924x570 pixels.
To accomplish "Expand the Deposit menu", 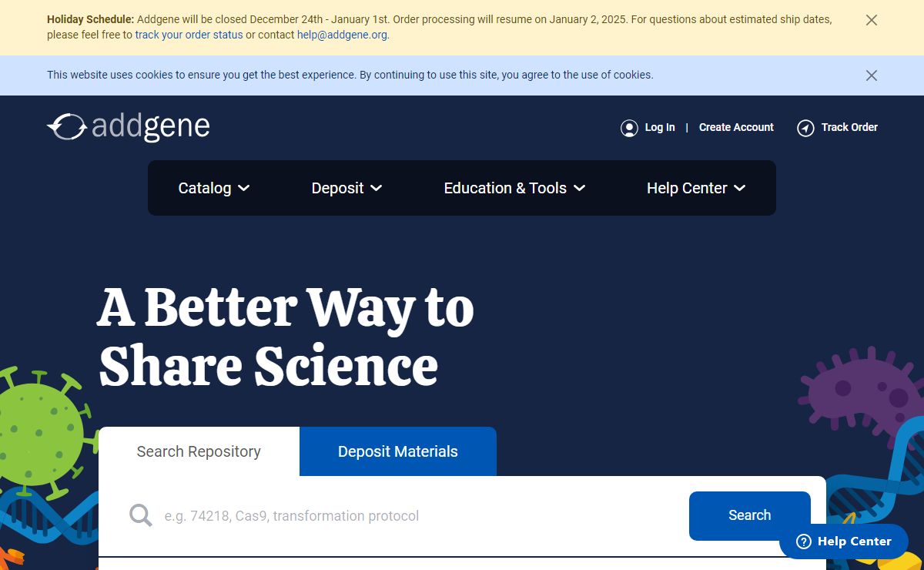I will [346, 188].
